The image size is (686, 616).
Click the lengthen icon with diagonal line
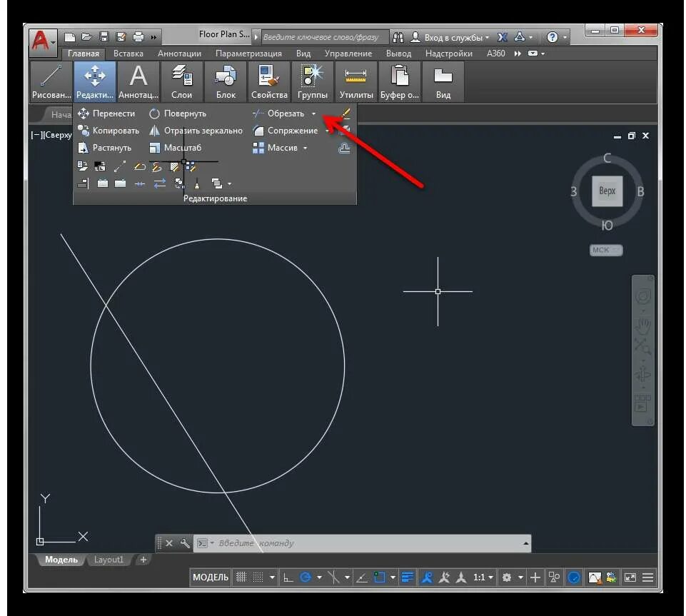(120, 166)
